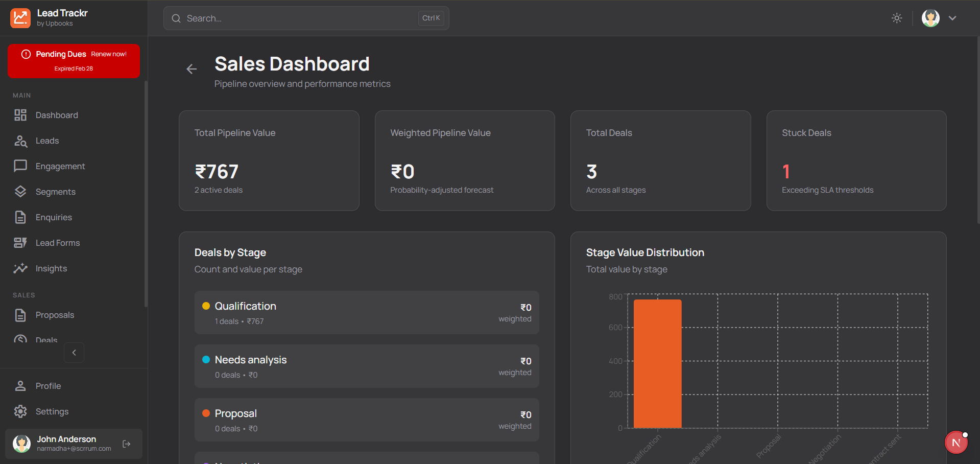The height and width of the screenshot is (464, 980).
Task: Click the logout icon beside John Anderson
Action: pyautogui.click(x=127, y=444)
